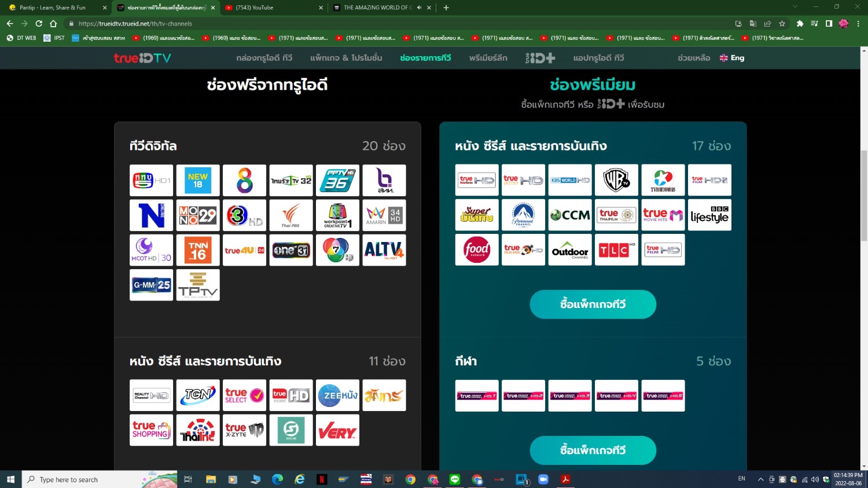Click the Windows taskbar search box
Screen dimensions: 868x488
click(100, 479)
